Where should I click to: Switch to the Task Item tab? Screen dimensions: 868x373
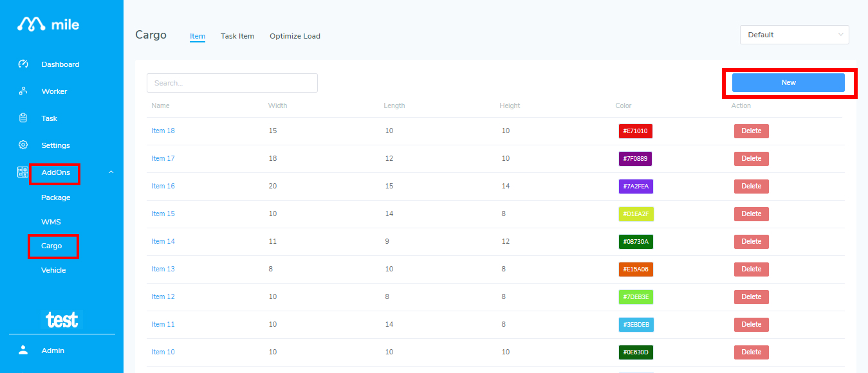(237, 36)
